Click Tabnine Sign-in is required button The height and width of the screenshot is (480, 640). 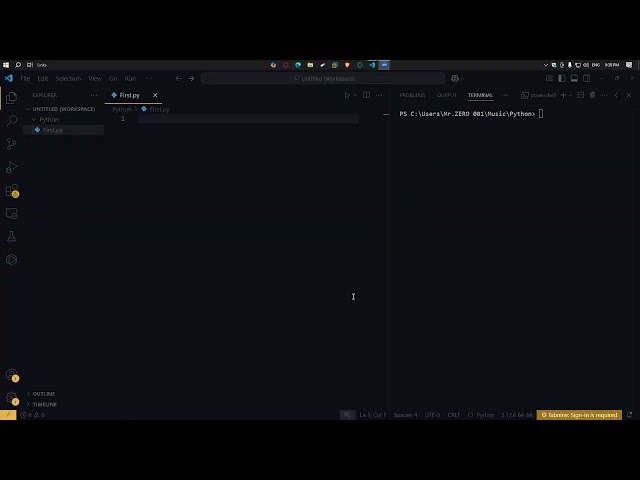click(x=579, y=415)
